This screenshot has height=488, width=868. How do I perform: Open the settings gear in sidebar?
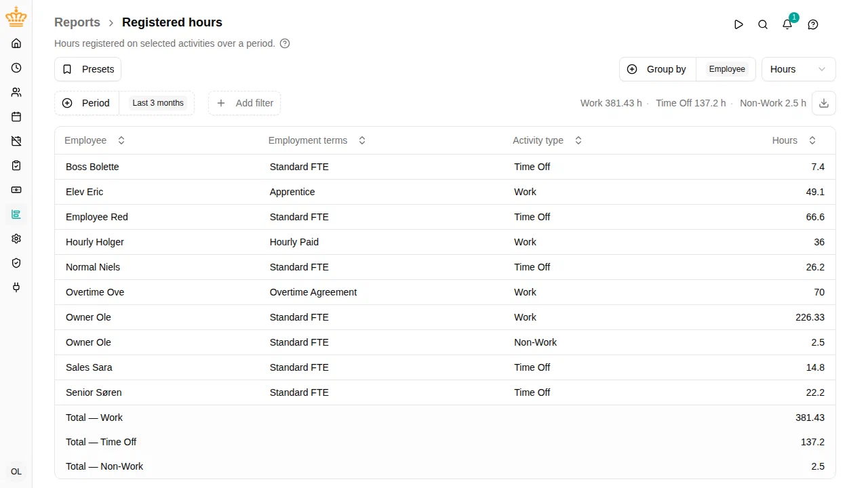pos(16,239)
